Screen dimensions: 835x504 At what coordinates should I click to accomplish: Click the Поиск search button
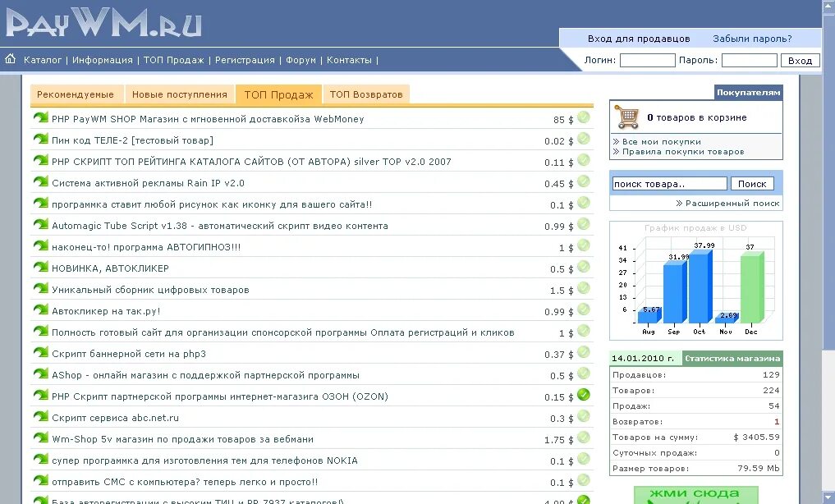752,184
